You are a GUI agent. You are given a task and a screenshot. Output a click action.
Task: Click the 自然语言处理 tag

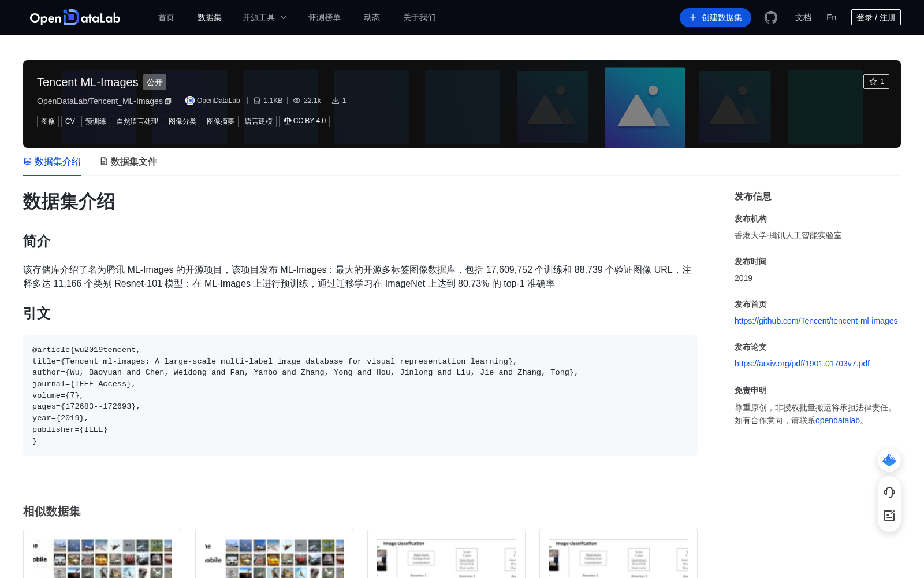[x=137, y=121]
